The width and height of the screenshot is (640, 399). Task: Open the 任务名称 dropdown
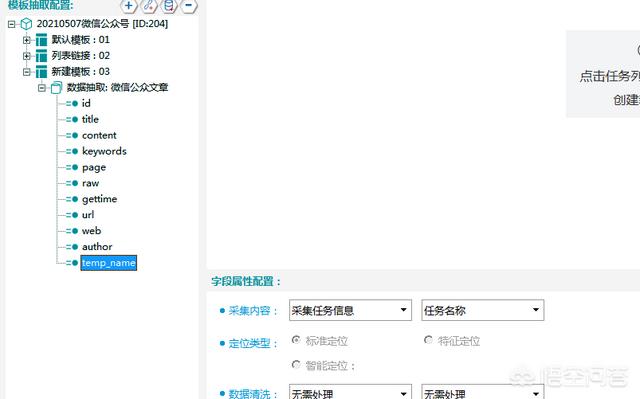point(482,310)
